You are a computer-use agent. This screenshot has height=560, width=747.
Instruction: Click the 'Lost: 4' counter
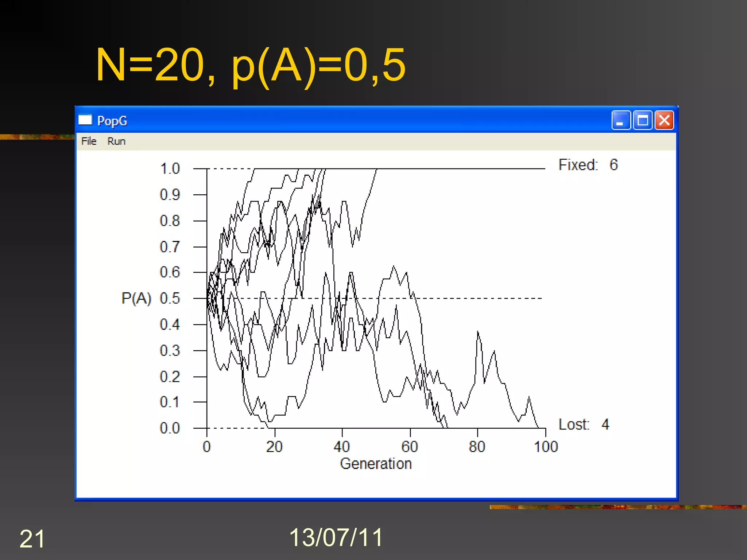[584, 424]
